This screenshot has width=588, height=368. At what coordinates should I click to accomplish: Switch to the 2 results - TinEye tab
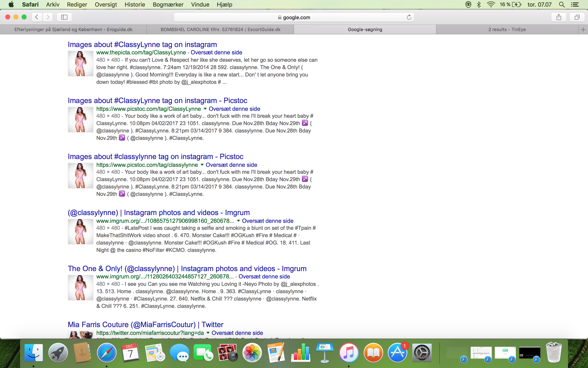pos(507,29)
